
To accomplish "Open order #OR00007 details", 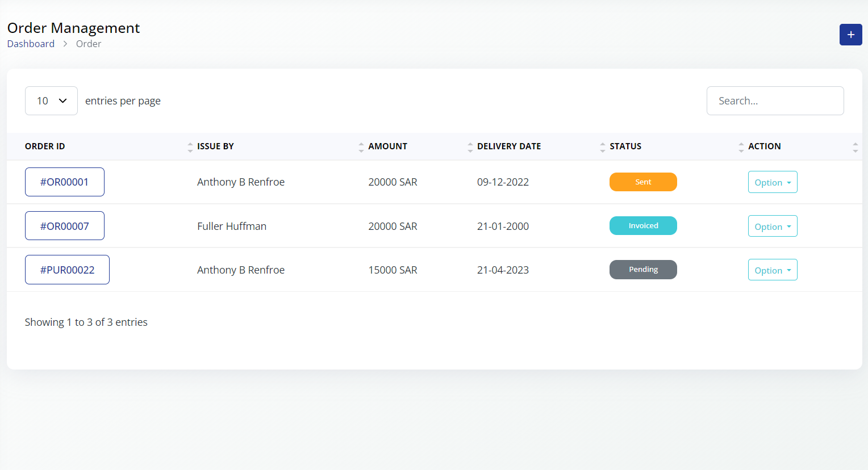I will click(64, 226).
